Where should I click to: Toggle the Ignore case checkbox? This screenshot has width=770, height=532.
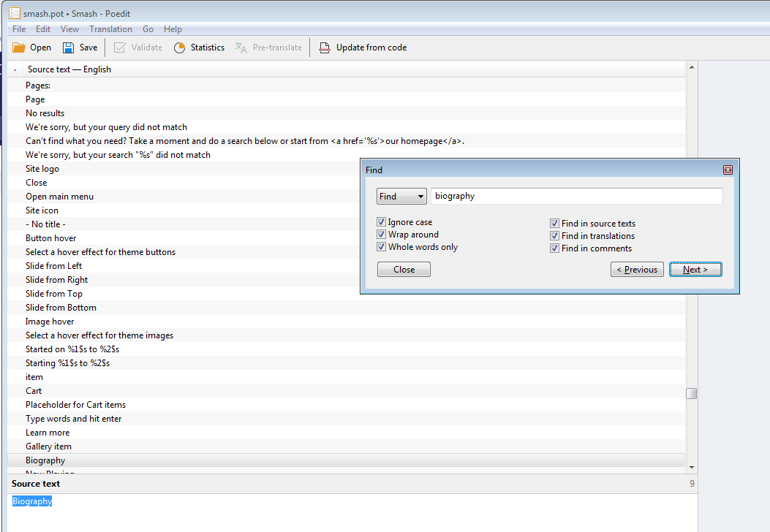pos(381,222)
